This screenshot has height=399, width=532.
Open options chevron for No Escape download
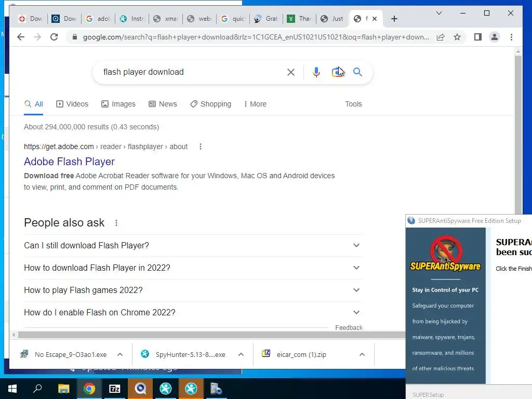[x=120, y=354]
